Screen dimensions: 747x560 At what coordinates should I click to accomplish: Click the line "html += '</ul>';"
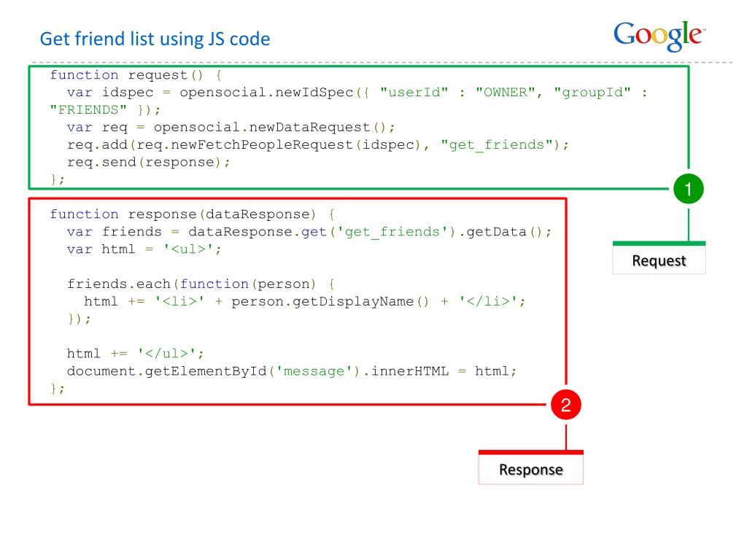(135, 354)
